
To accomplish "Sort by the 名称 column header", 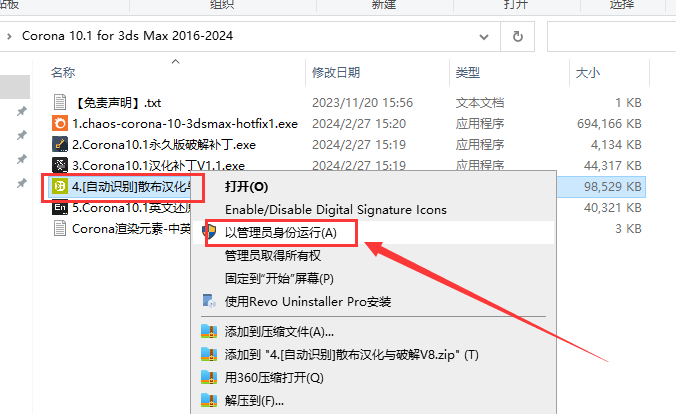I will tap(63, 72).
